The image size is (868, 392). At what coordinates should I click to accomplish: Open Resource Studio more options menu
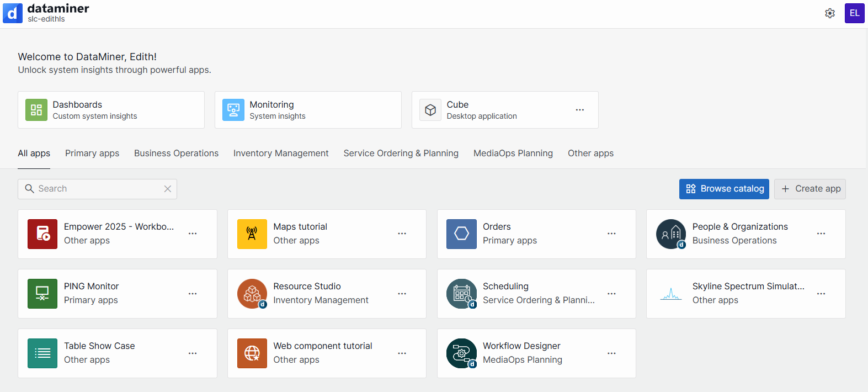pos(402,294)
